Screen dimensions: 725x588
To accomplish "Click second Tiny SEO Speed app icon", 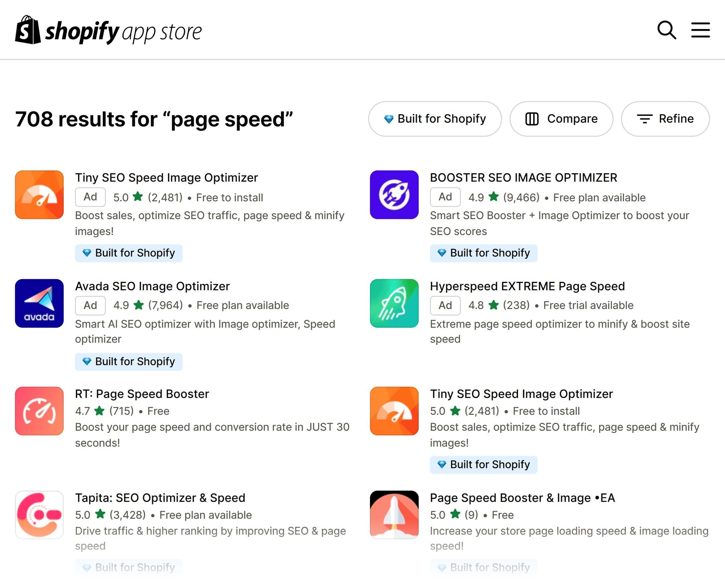I will point(394,411).
